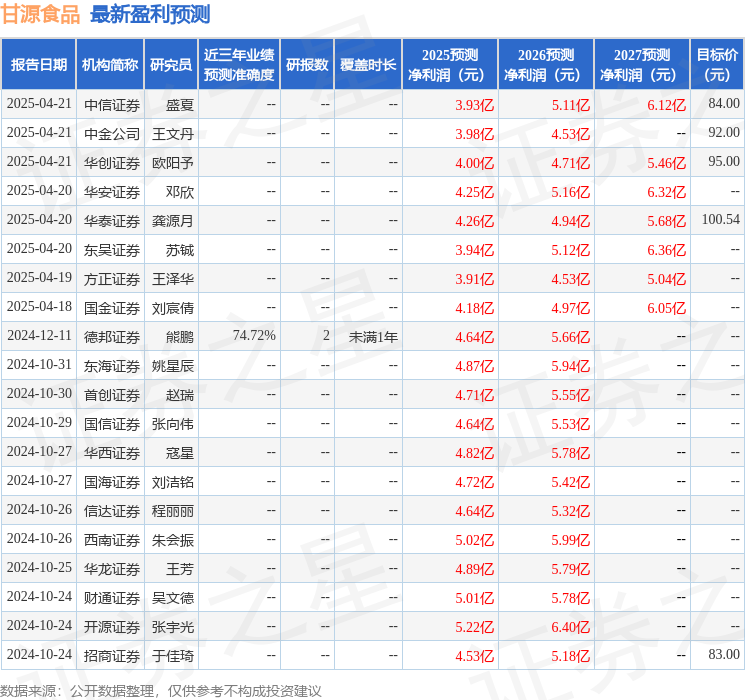Select the 信达证券 institution cell

[112, 511]
